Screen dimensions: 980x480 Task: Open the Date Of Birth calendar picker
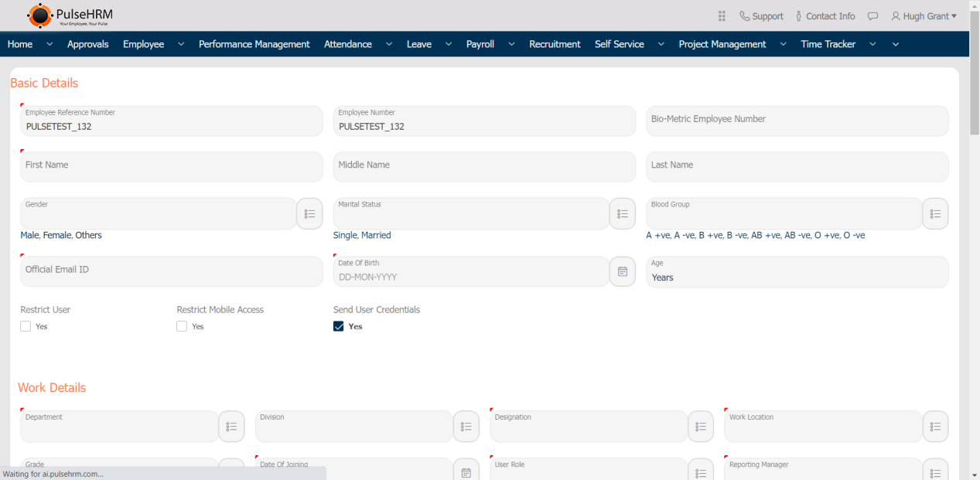point(622,272)
